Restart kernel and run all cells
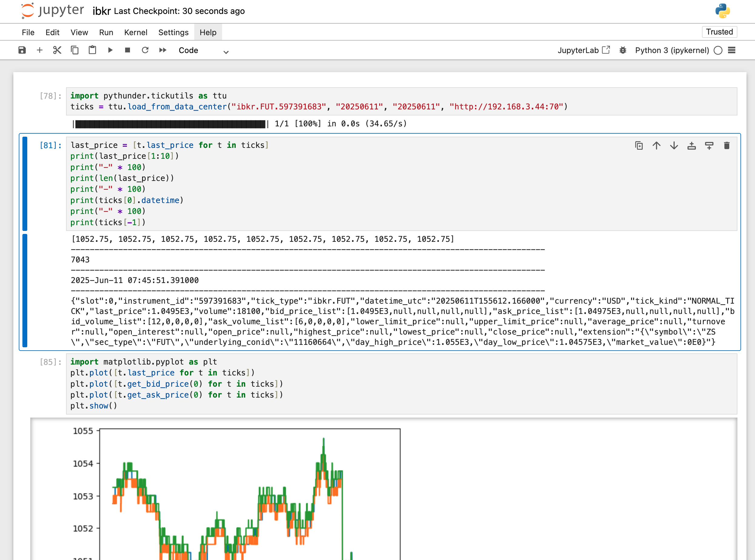This screenshot has height=560, width=755. click(163, 50)
